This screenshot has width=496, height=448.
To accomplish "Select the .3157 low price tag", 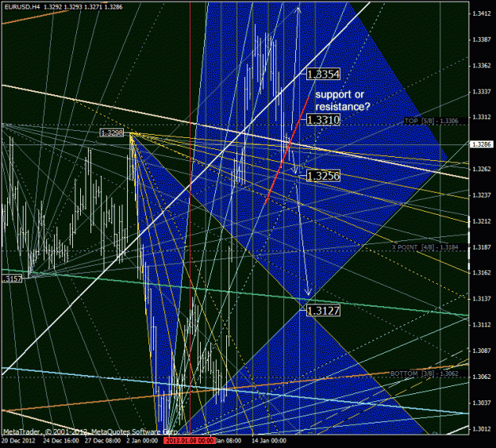I will [12, 279].
